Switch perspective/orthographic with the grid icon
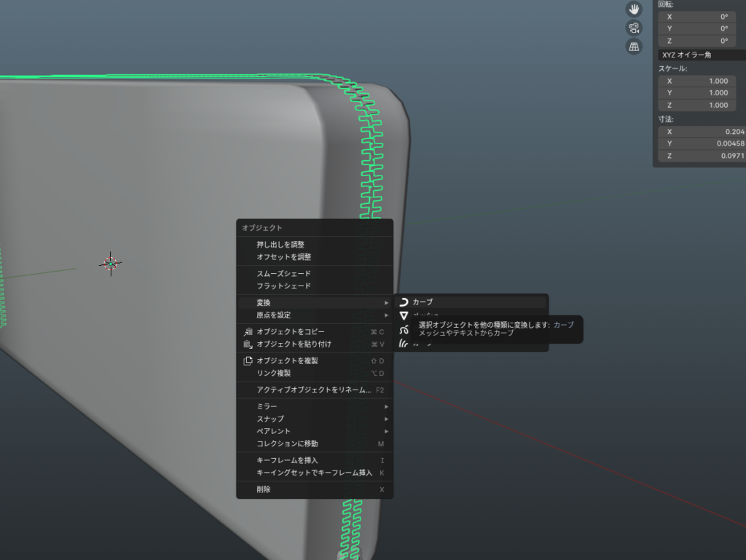Screen dimensions: 746x560 coord(634,47)
